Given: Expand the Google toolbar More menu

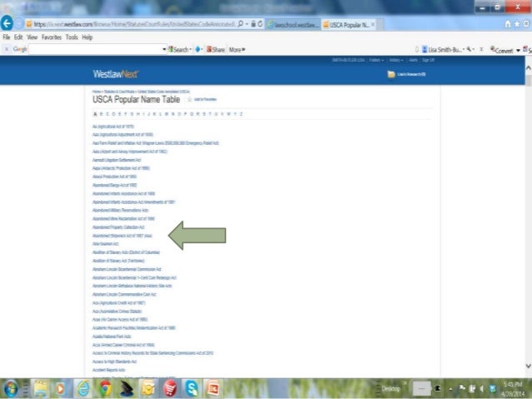Looking at the screenshot, I should pos(237,49).
